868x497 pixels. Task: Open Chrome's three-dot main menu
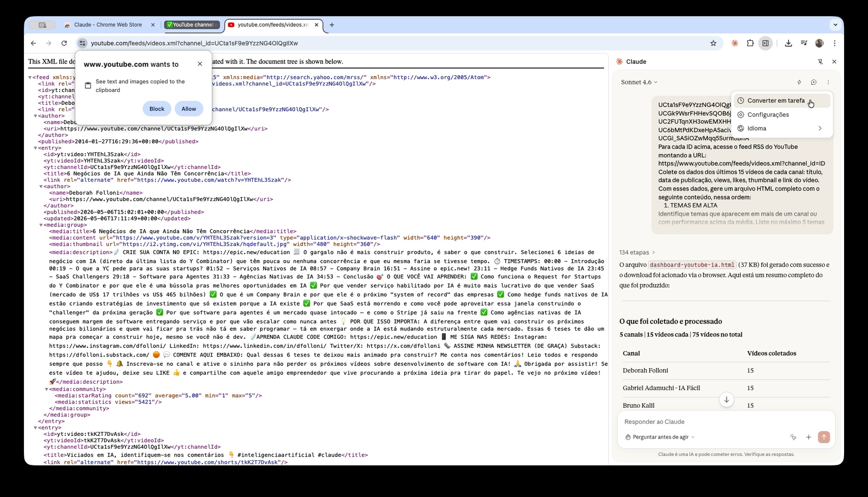pyautogui.click(x=834, y=43)
